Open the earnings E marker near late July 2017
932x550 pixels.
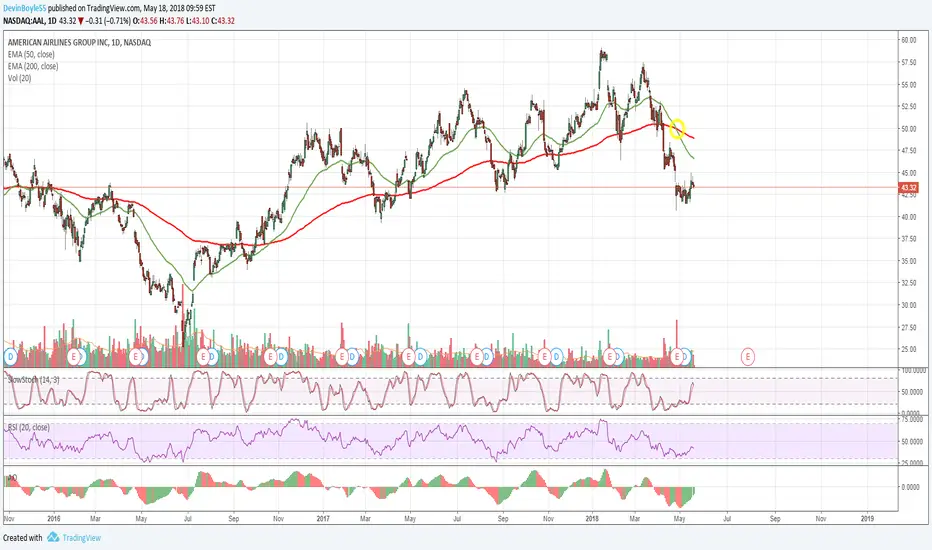coord(477,357)
